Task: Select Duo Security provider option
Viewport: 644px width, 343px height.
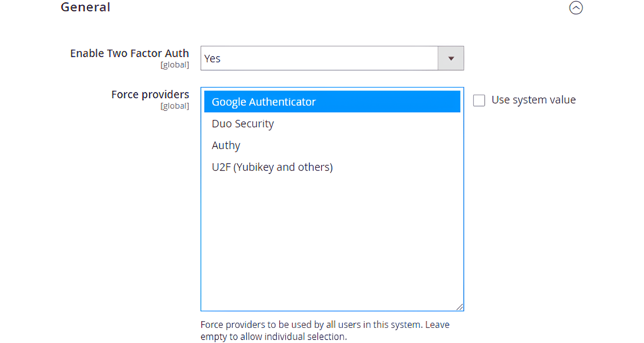Action: coord(243,124)
